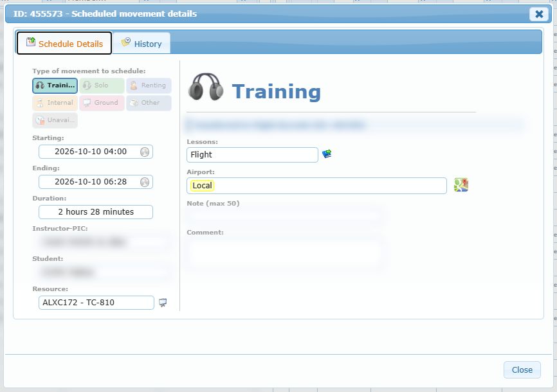This screenshot has height=392, width=557.
Task: Select the Internal movement type
Action: click(x=55, y=103)
